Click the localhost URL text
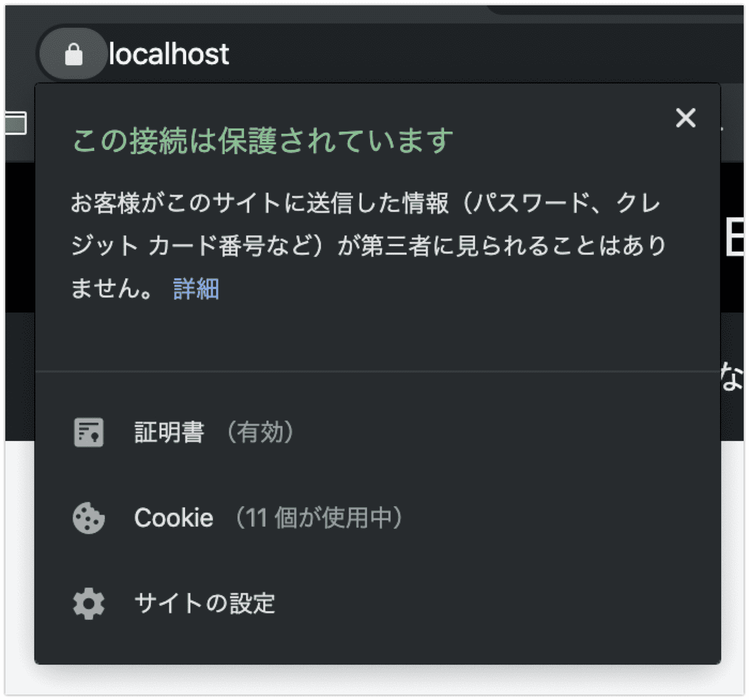 pos(169,55)
